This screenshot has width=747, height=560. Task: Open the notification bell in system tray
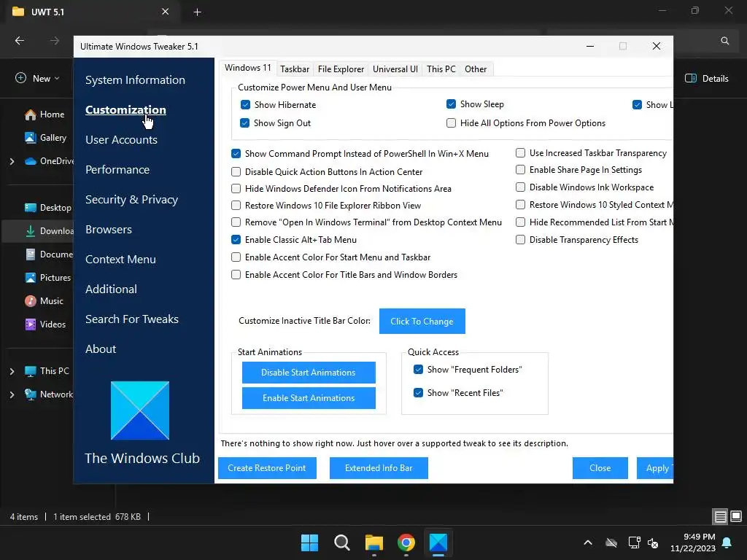[x=727, y=542]
